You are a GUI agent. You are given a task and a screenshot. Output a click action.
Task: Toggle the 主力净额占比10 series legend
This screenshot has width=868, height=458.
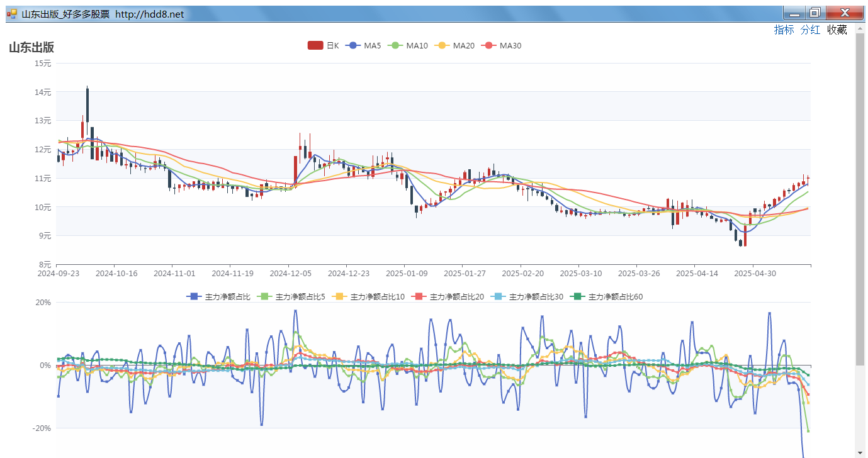point(369,296)
